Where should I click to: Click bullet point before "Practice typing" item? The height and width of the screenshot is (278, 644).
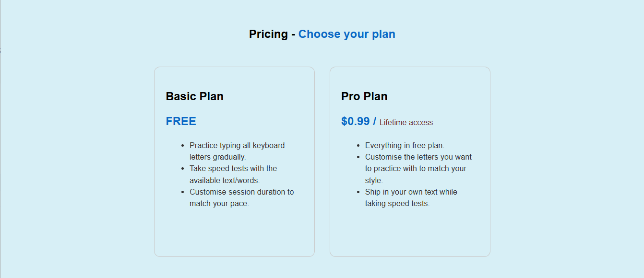(x=183, y=146)
